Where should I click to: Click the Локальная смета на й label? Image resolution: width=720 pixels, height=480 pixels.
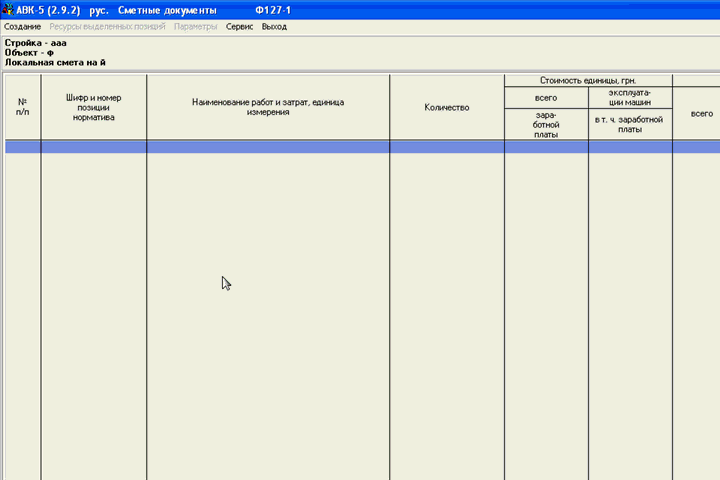click(x=55, y=62)
